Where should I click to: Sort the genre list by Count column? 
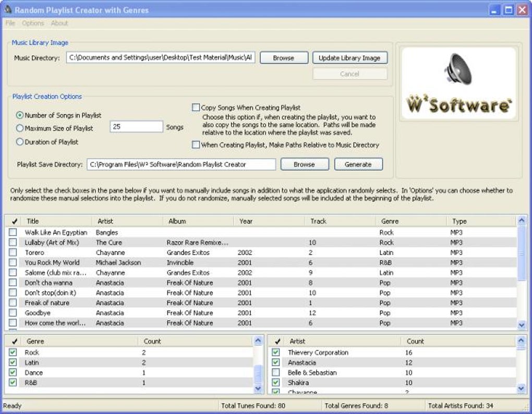(x=196, y=341)
